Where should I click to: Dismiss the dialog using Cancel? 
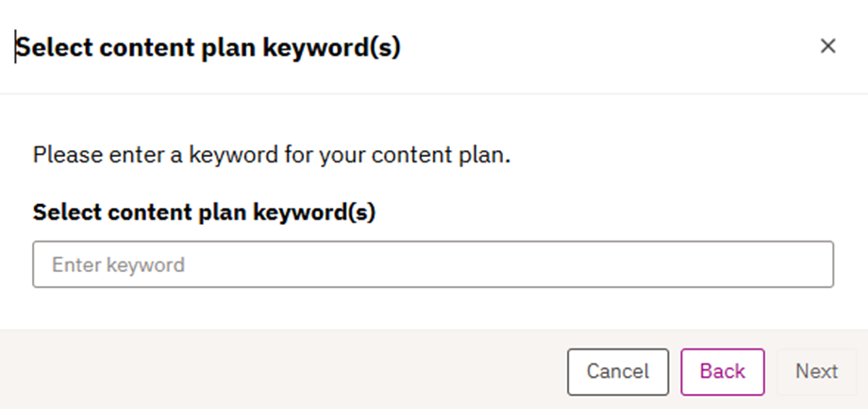pos(618,371)
